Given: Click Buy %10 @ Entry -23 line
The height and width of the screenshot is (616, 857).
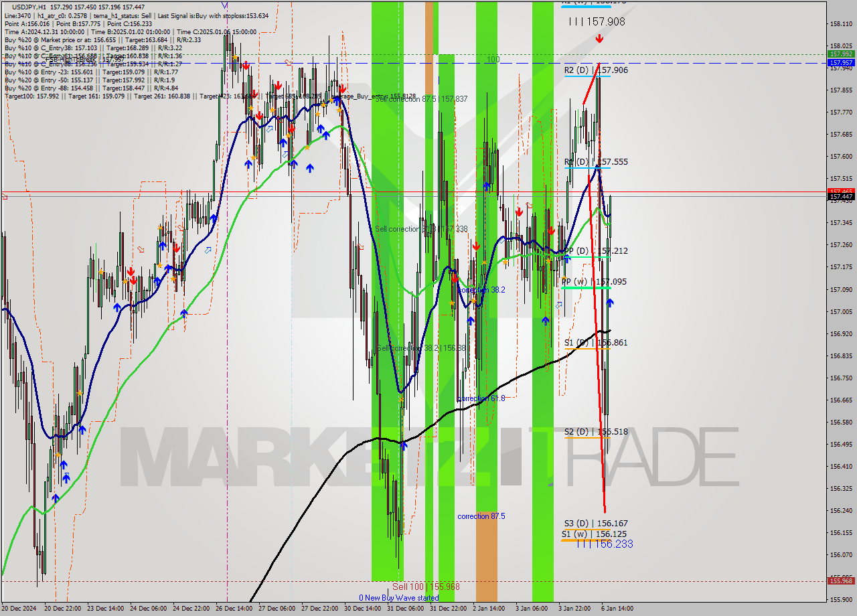Looking at the screenshot, I should (91, 72).
